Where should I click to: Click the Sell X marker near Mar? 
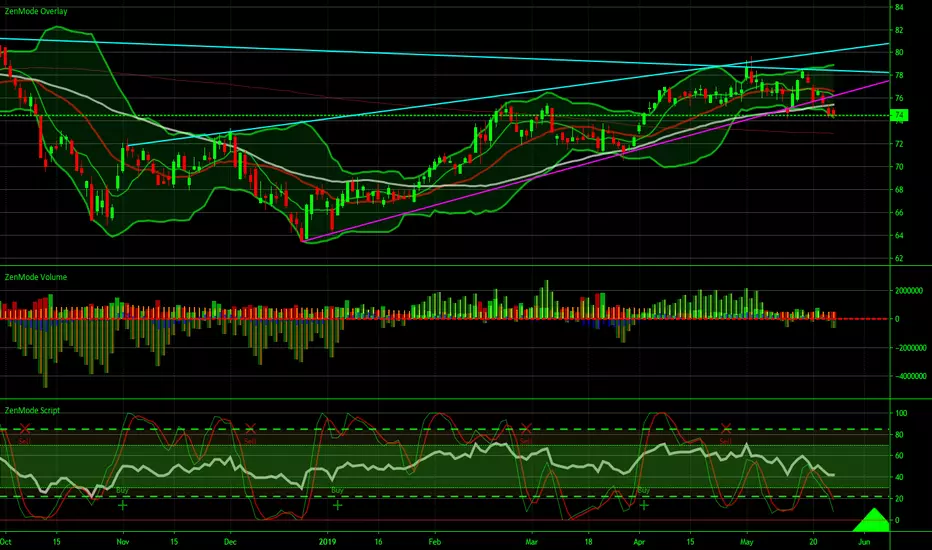pos(526,428)
